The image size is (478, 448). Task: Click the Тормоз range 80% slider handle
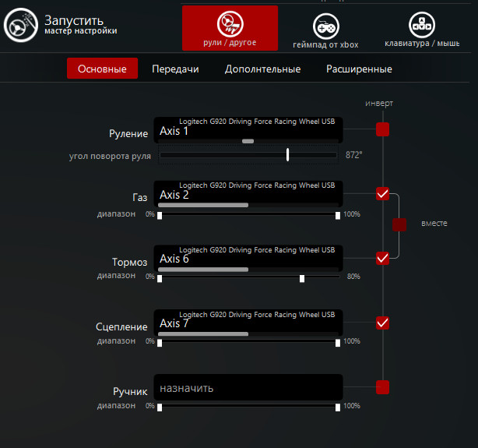pos(302,278)
